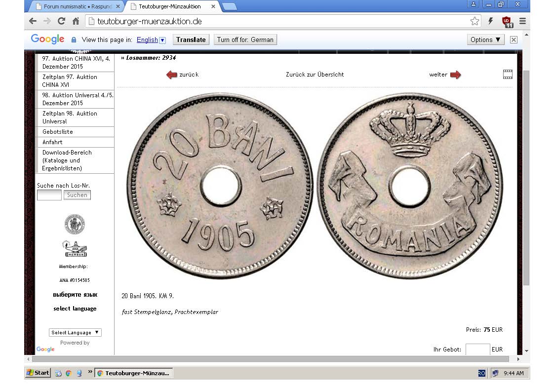554x392 pixels.
Task: Click the Suchen search button
Action: point(77,195)
